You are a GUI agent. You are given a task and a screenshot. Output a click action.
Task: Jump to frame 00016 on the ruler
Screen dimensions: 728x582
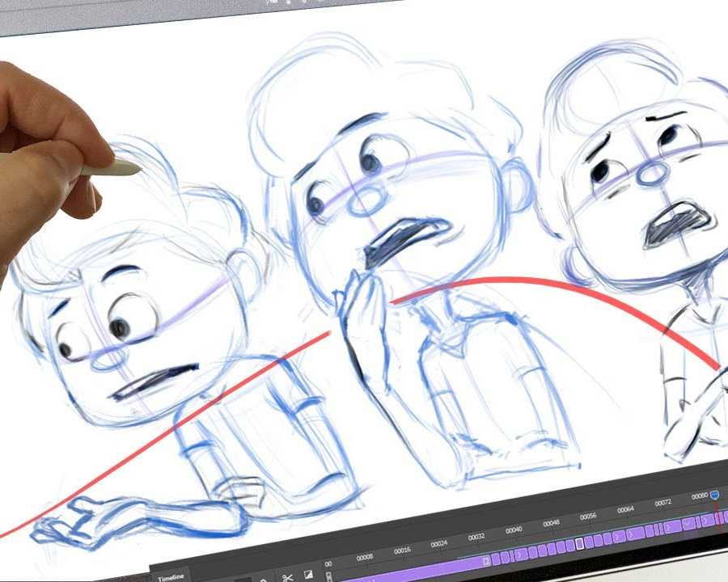402,550
